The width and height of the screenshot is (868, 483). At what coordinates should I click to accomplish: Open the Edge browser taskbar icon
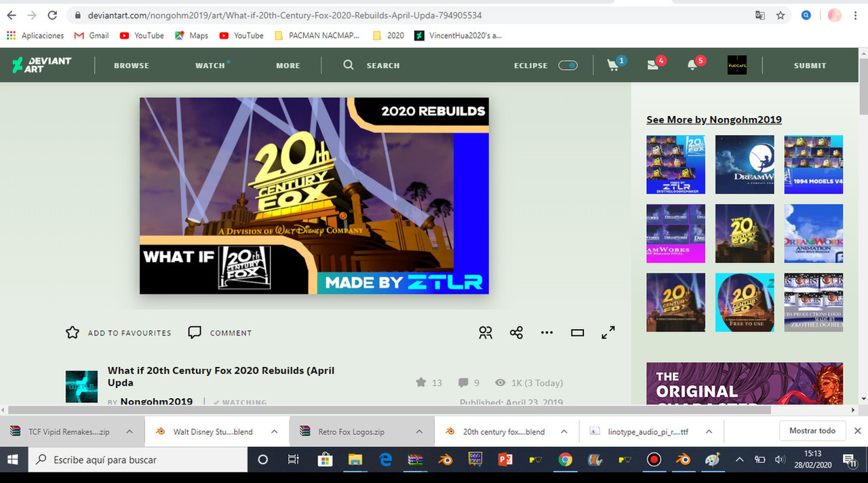tap(386, 460)
